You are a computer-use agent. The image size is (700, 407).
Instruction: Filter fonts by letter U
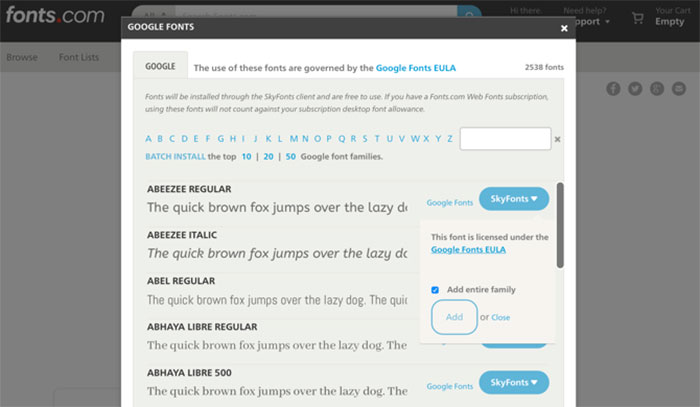pyautogui.click(x=390, y=139)
